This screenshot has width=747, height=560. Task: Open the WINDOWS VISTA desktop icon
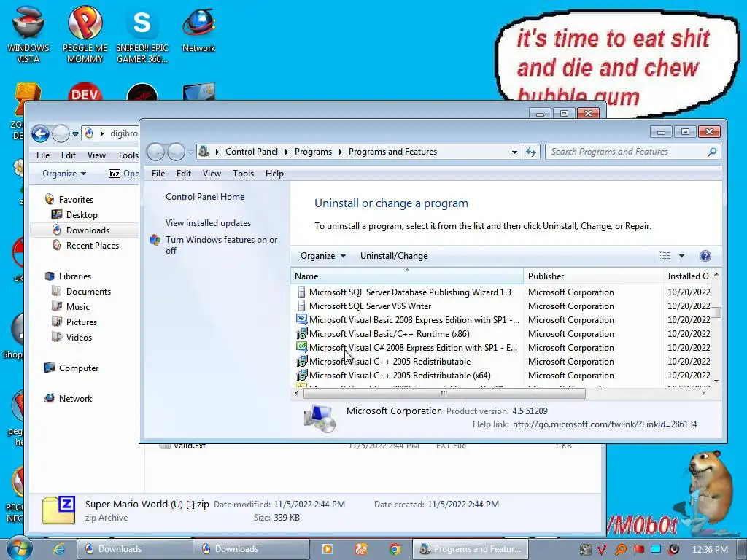point(28,34)
